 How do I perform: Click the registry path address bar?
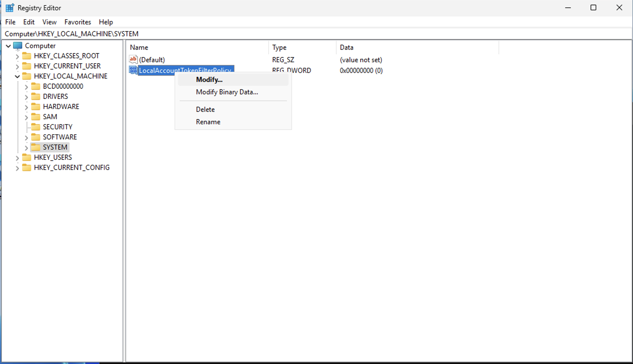[311, 34]
